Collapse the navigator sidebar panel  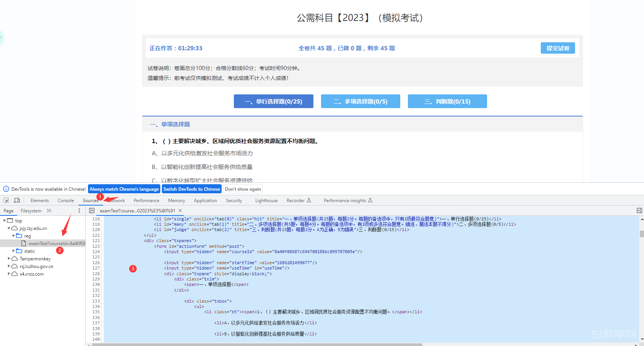[92, 210]
